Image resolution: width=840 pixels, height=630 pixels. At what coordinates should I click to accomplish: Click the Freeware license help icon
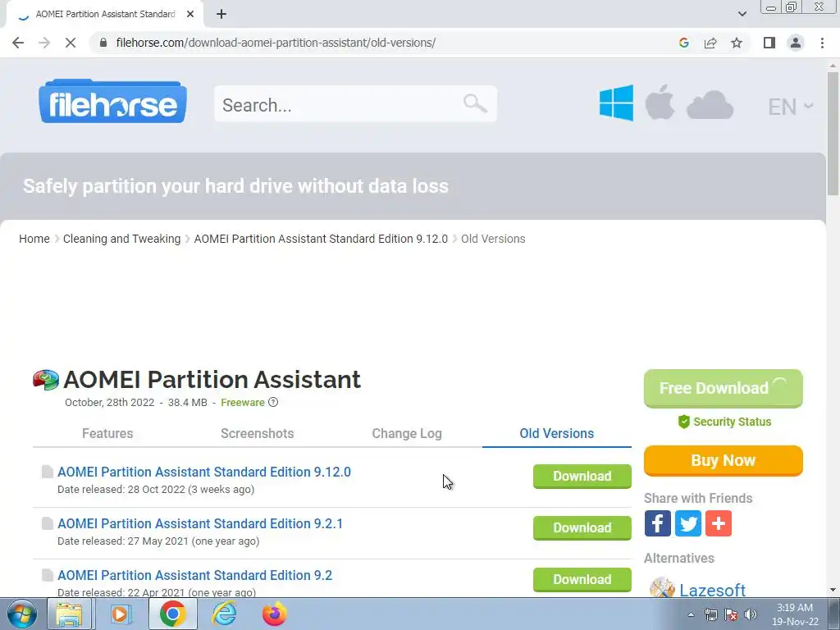(273, 402)
